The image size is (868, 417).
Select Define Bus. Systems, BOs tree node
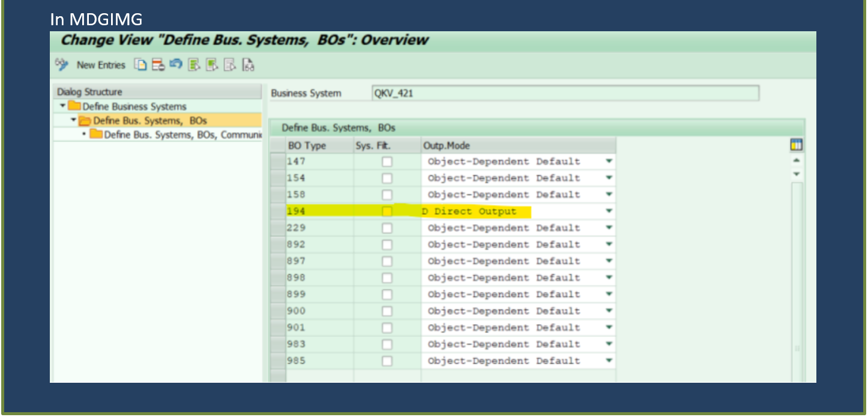[150, 121]
